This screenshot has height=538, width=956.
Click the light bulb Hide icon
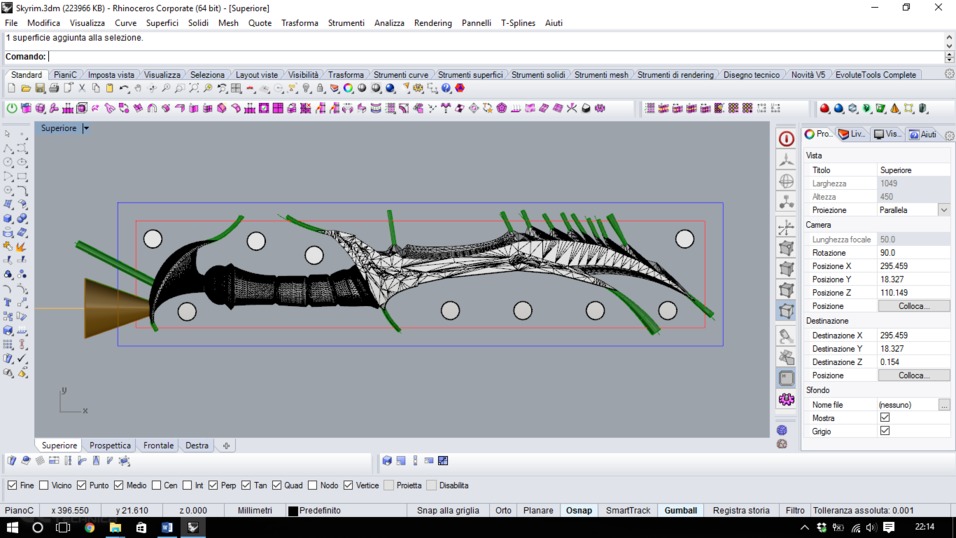[306, 88]
